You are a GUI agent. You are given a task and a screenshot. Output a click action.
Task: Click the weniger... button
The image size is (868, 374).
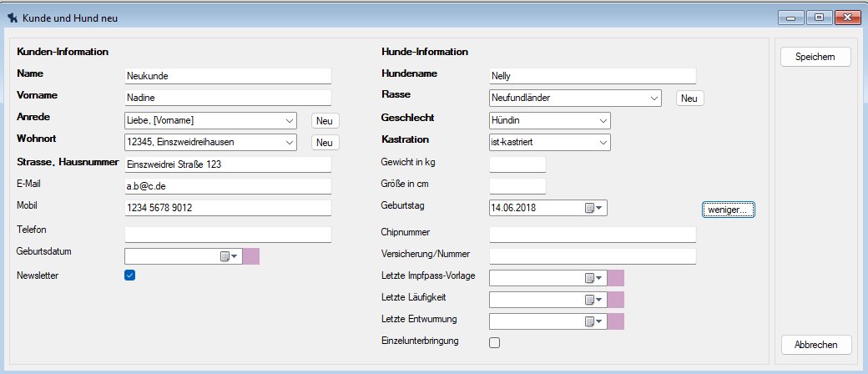pyautogui.click(x=729, y=209)
